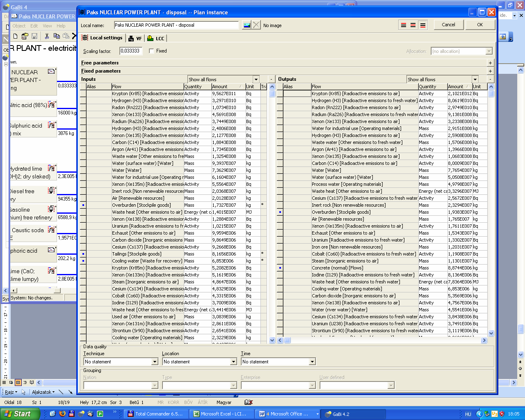Open the Object menu in plan window
Viewport: 525px width, 420px height.
[19, 26]
